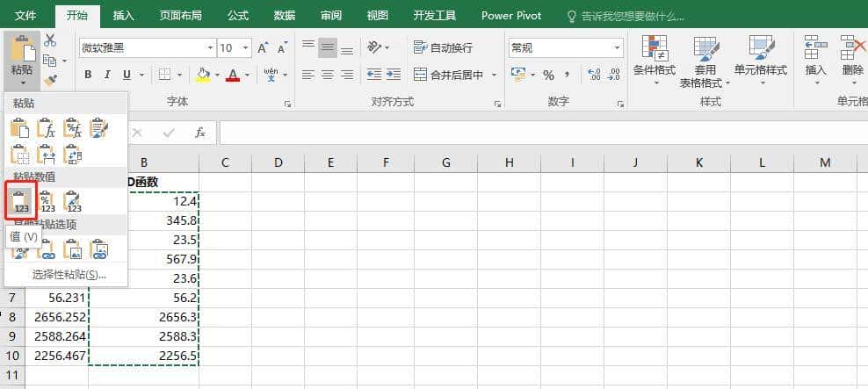Center text horizontally
This screenshot has height=389, width=868.
point(328,75)
